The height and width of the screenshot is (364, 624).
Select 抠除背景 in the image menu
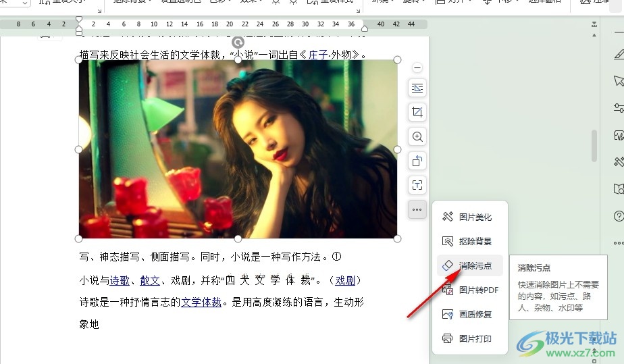pyautogui.click(x=475, y=242)
